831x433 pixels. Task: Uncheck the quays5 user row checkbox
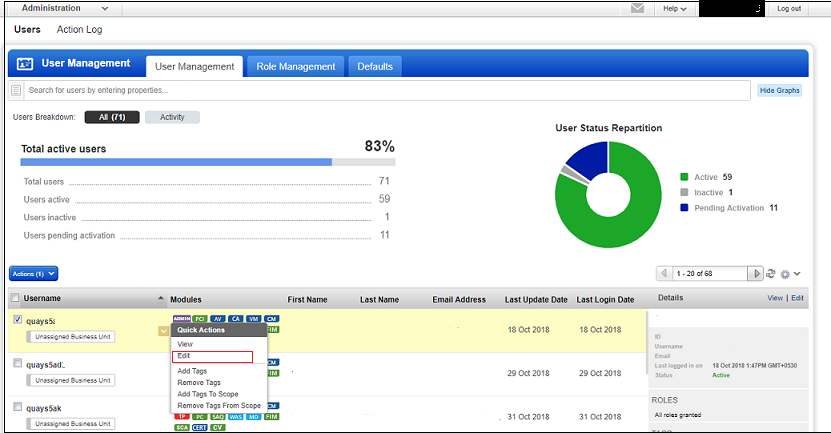click(x=17, y=320)
